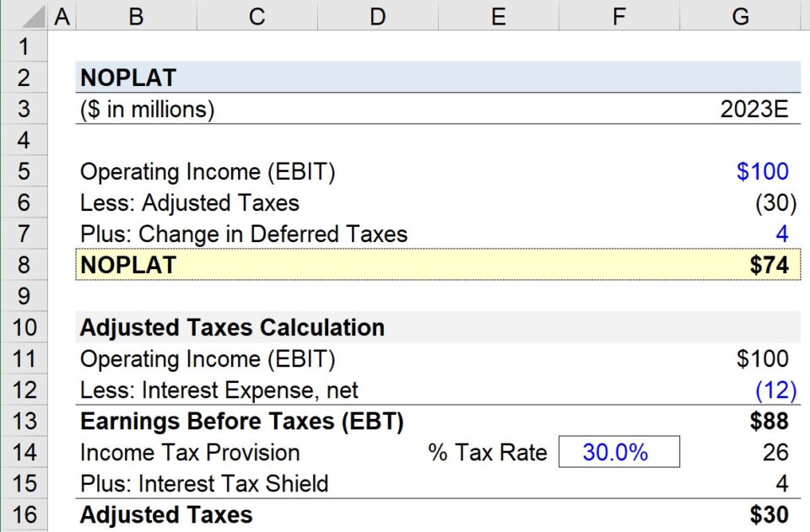Select the highlighted NOPLAT $74 result cell

click(x=740, y=265)
